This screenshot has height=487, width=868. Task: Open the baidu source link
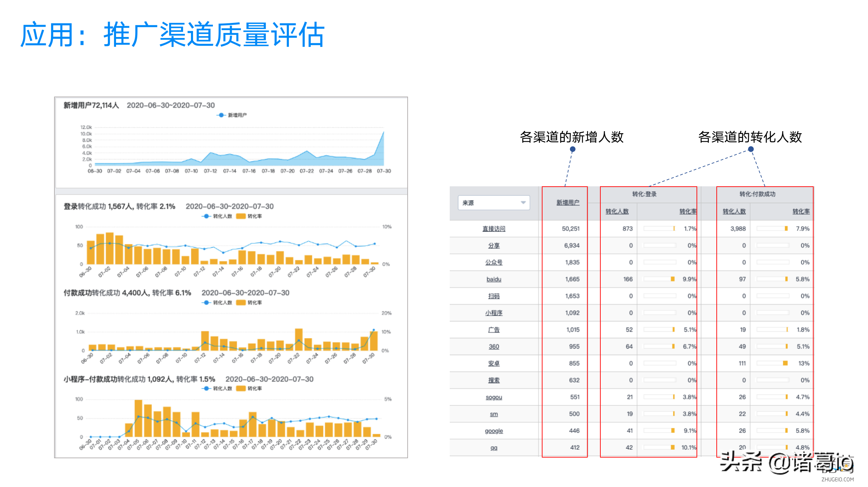tap(494, 279)
